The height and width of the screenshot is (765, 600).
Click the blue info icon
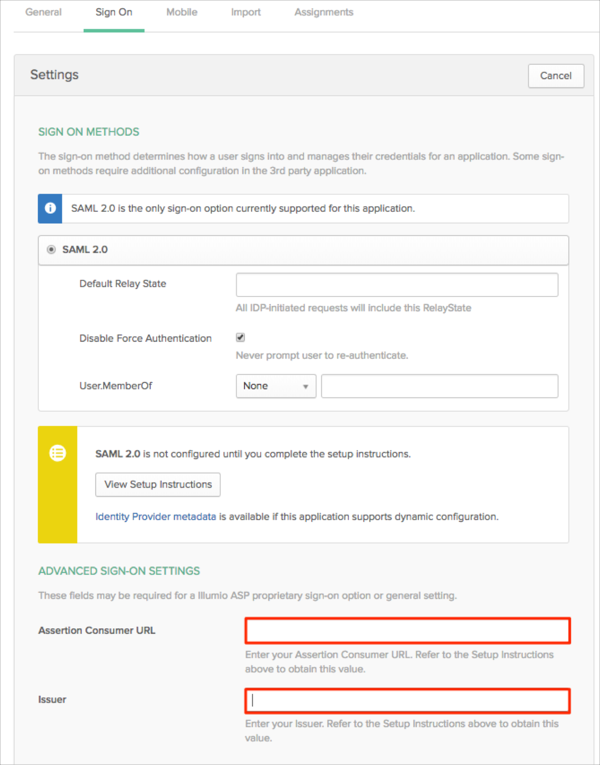pyautogui.click(x=51, y=209)
